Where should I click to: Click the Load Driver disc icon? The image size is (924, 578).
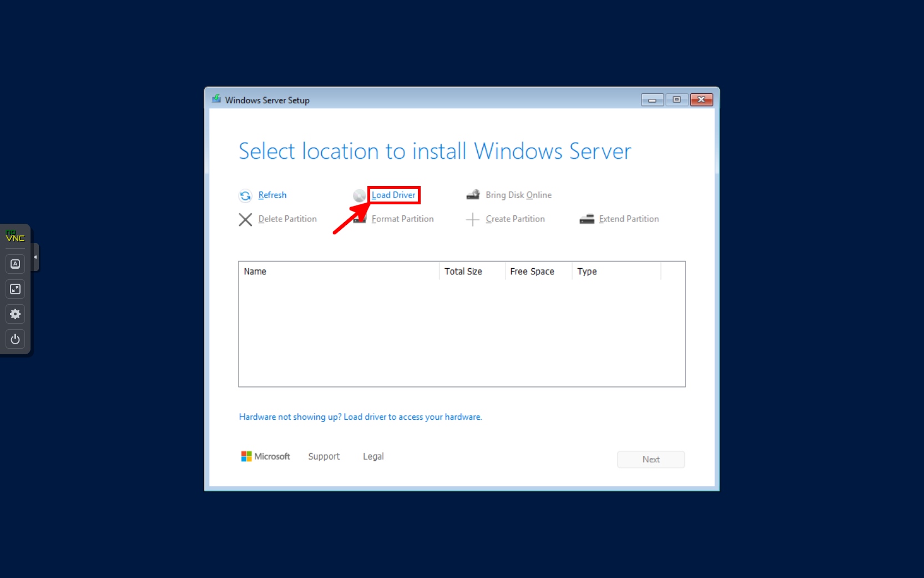359,195
